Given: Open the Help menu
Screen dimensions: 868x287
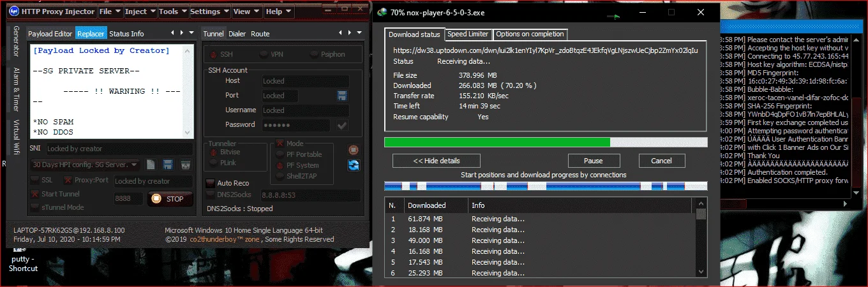Looking at the screenshot, I should tap(278, 11).
